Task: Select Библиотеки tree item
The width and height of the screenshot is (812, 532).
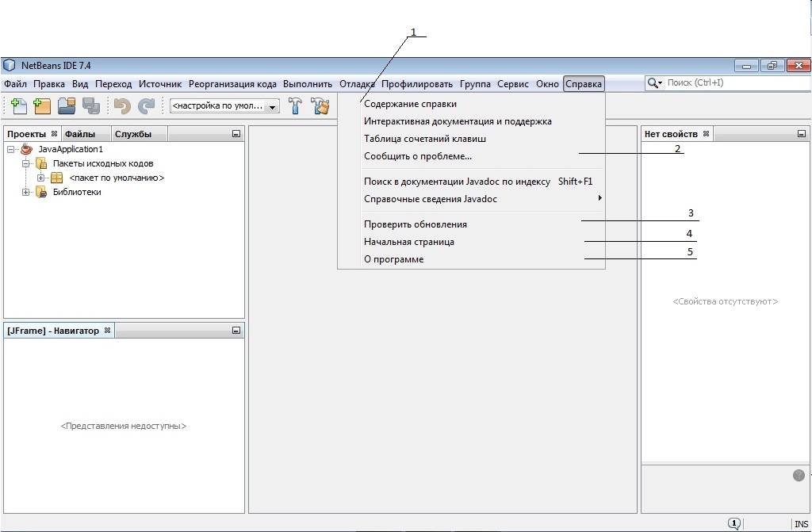Action: [x=77, y=192]
